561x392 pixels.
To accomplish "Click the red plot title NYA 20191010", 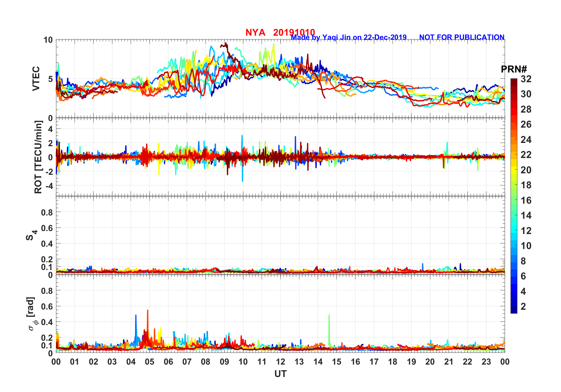I will [x=280, y=32].
